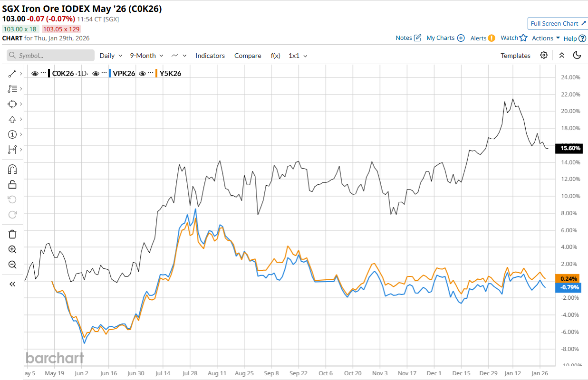Open chart settings gear icon
The width and height of the screenshot is (588, 380).
pos(544,56)
